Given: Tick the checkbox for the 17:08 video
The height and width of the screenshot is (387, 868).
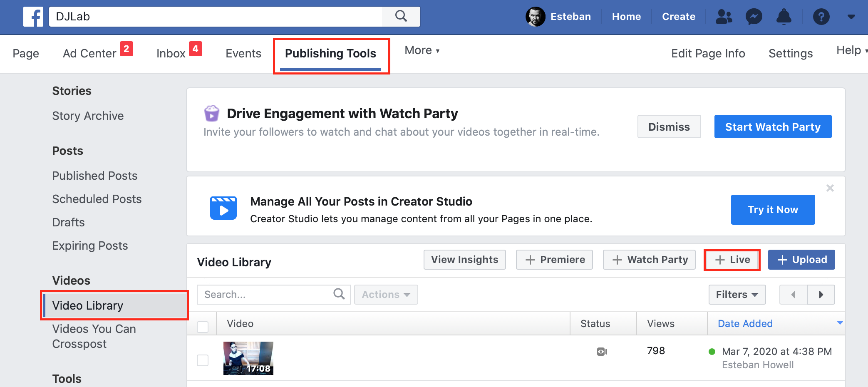Looking at the screenshot, I should [203, 360].
